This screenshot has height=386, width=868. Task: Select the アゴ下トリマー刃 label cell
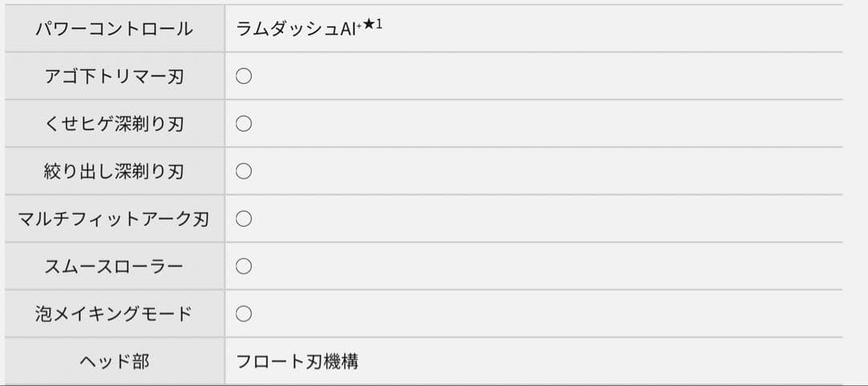[114, 76]
